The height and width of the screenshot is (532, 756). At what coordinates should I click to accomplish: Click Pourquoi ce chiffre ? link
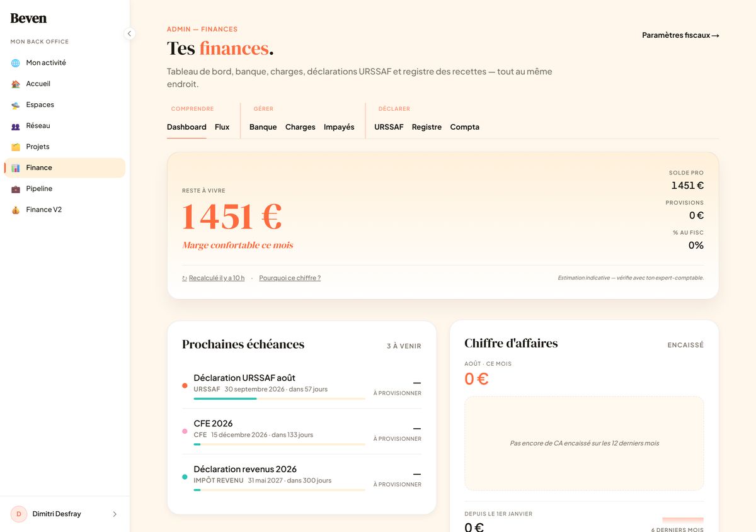[x=290, y=278]
